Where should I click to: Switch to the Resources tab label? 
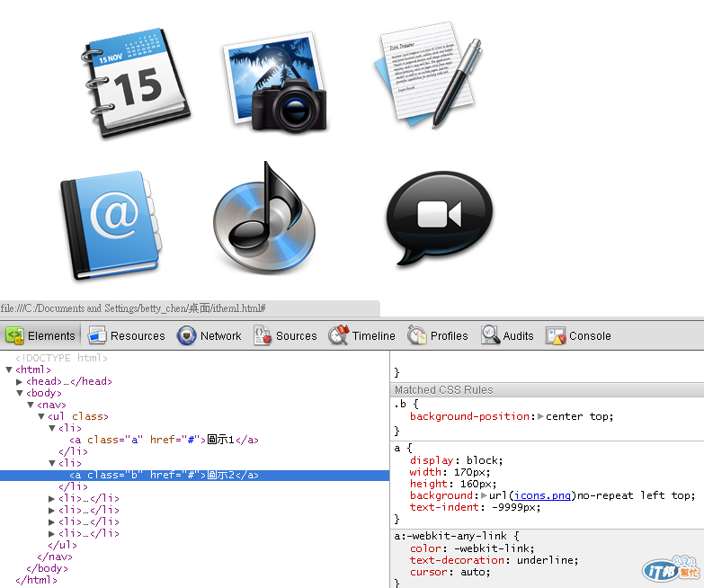(x=138, y=335)
